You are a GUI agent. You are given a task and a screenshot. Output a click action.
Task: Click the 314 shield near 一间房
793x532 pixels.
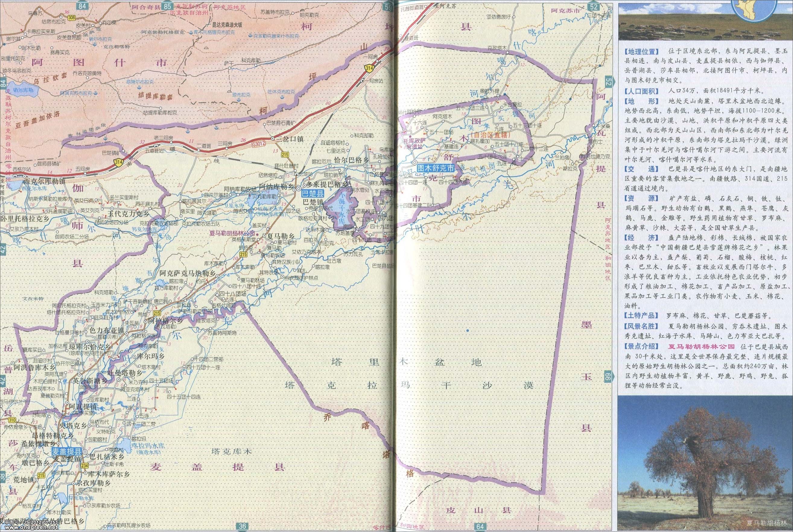pos(370,68)
